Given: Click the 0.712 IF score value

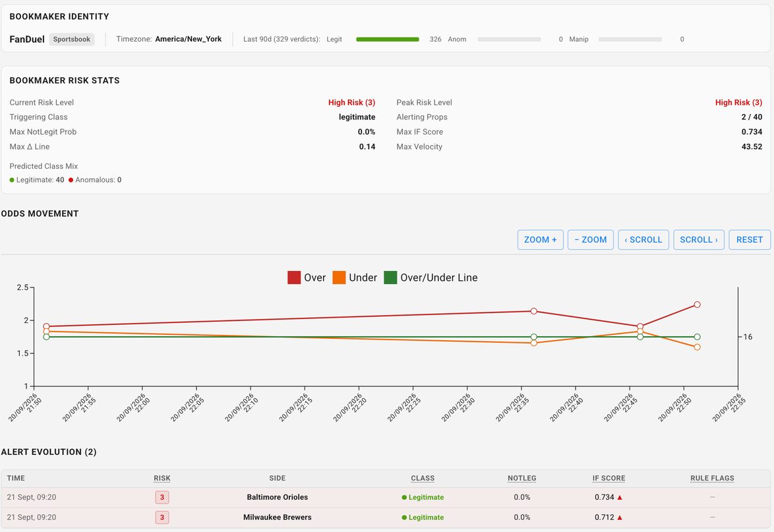Looking at the screenshot, I should pos(604,517).
